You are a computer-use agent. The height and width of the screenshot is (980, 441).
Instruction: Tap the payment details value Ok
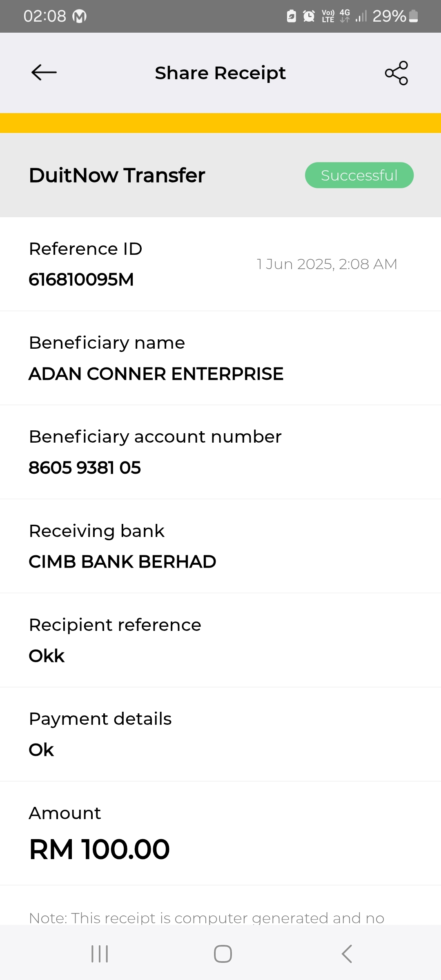pyautogui.click(x=41, y=750)
